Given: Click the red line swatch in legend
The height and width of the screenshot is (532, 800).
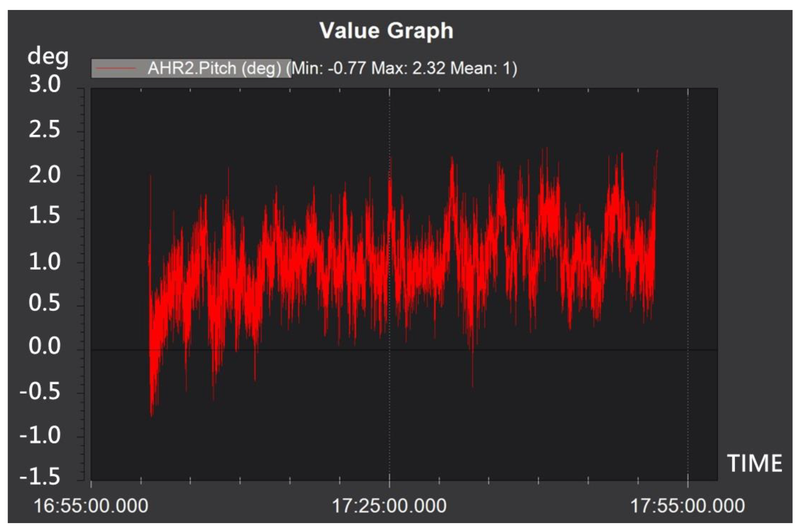Looking at the screenshot, I should 115,68.
